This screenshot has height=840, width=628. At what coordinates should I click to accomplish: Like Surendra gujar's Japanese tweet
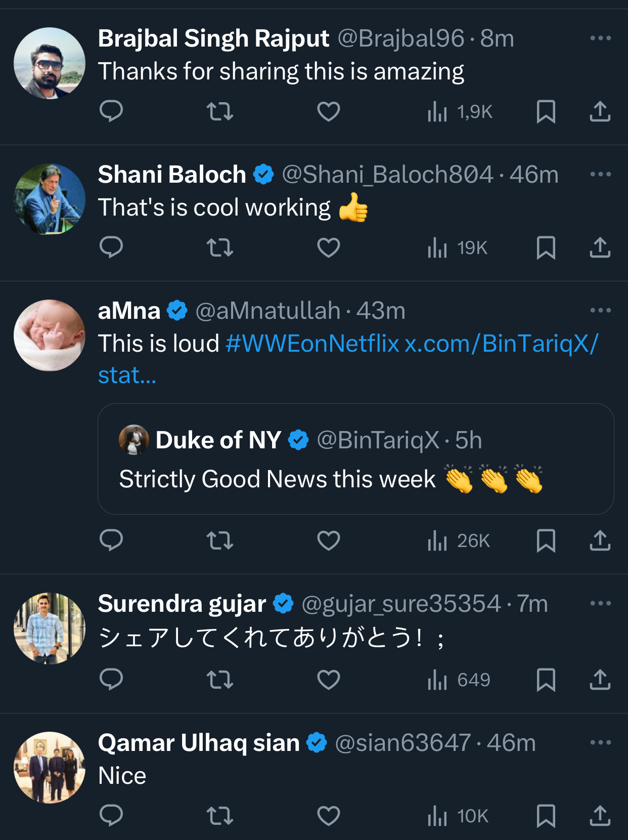click(328, 680)
